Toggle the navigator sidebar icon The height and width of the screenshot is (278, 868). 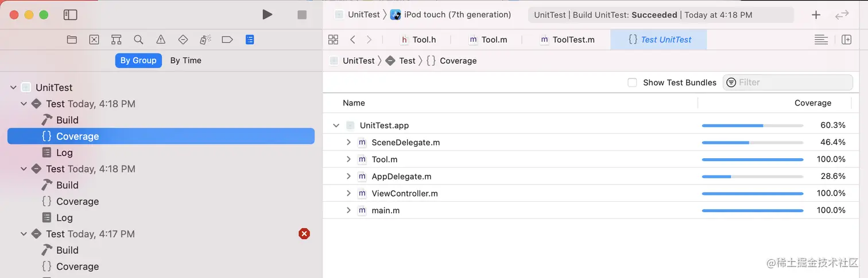[x=70, y=15]
